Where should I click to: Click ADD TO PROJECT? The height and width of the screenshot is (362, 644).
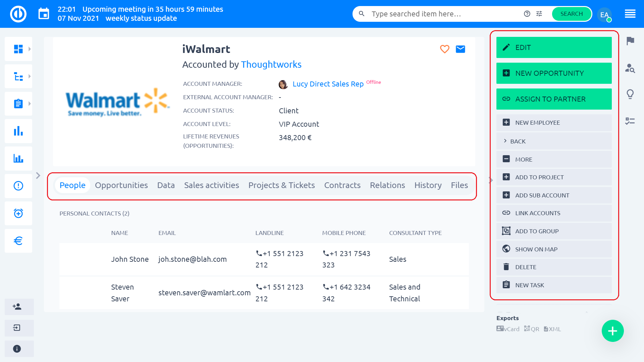click(554, 177)
